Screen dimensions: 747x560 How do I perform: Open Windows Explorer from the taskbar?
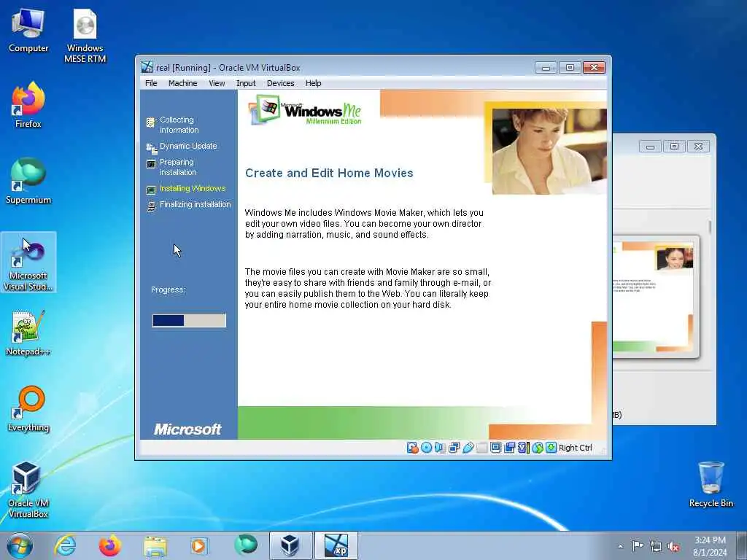155,545
